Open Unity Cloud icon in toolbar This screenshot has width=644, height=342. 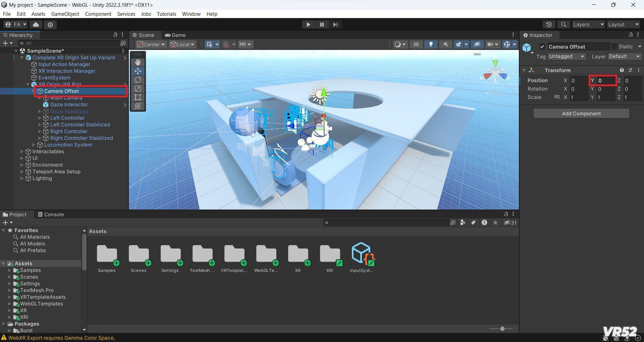[36, 24]
